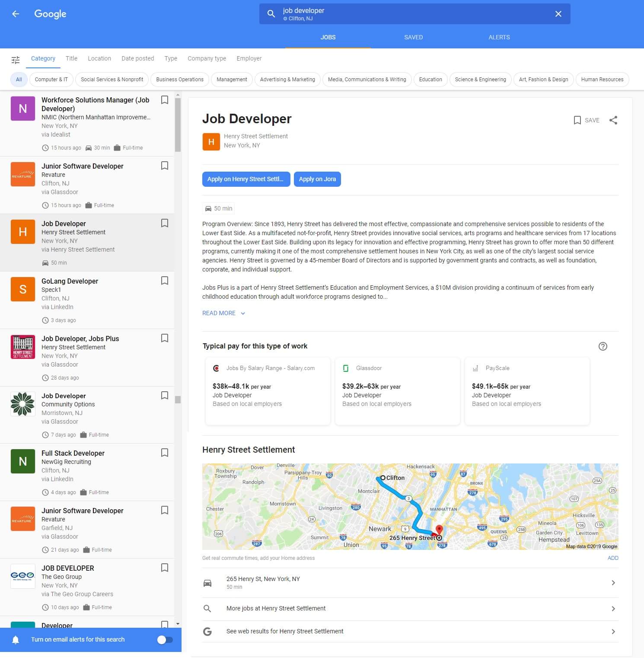The height and width of the screenshot is (658, 644).
Task: Click the Google logo in the header
Action: pos(50,14)
